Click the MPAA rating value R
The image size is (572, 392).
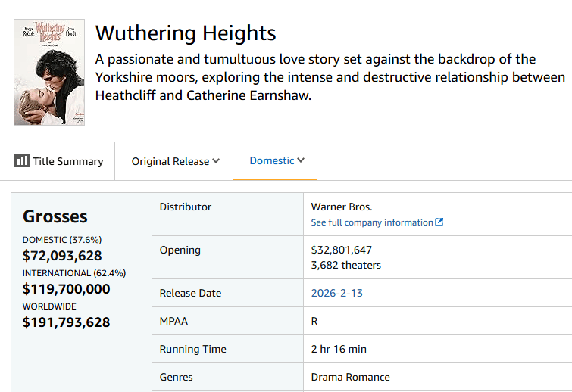coord(314,321)
